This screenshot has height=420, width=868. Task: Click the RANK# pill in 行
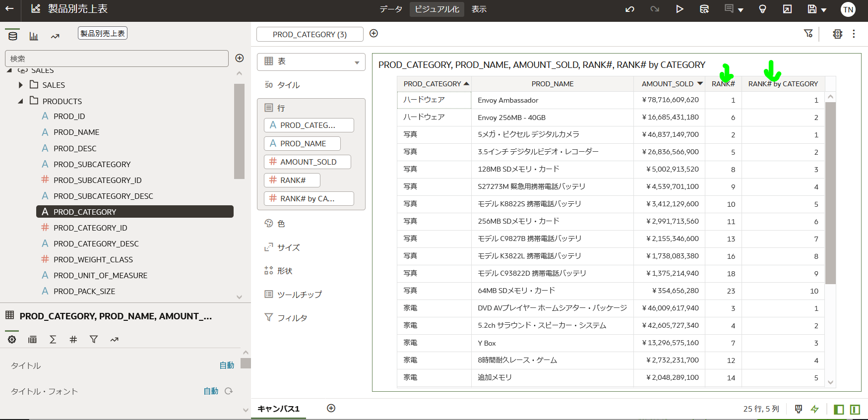[292, 180]
